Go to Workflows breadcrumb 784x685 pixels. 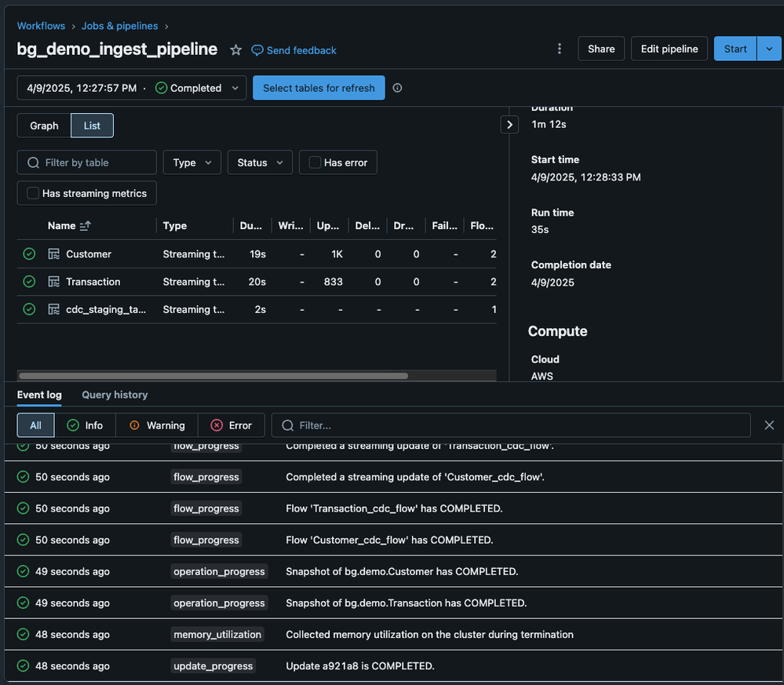41,26
